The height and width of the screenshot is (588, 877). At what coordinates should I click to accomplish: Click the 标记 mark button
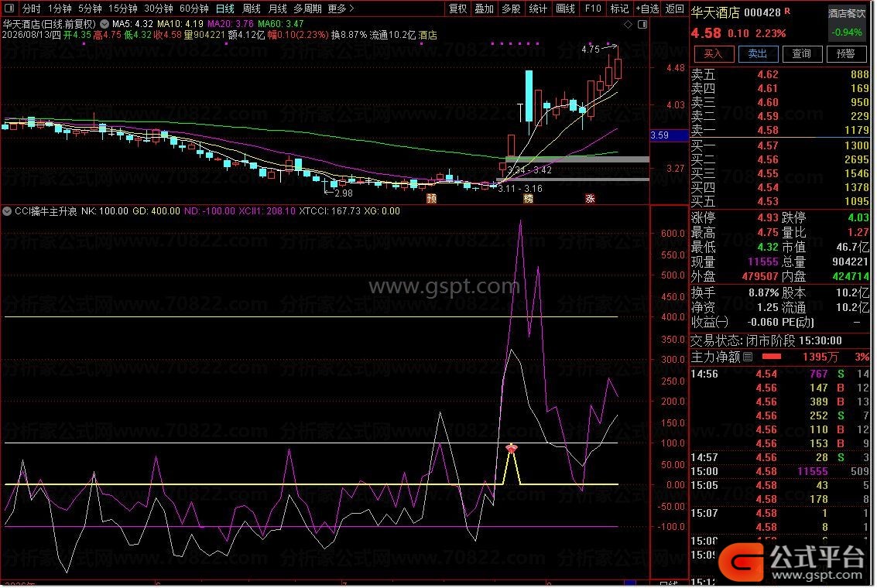(620, 9)
